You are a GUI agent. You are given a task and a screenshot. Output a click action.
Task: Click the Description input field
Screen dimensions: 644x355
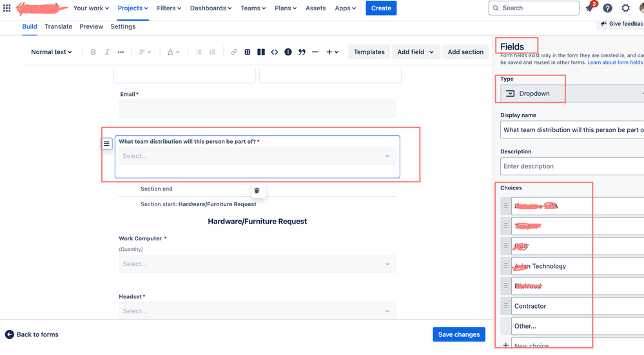click(572, 166)
